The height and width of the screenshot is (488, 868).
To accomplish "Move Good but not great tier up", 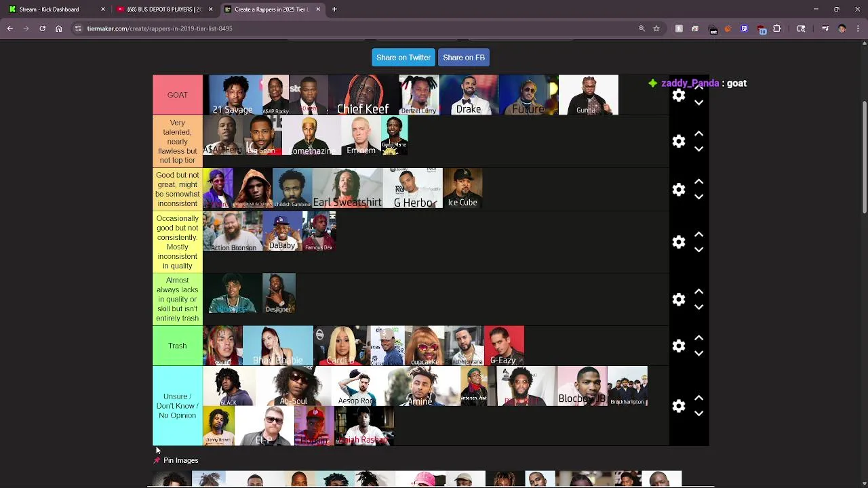I will point(698,182).
